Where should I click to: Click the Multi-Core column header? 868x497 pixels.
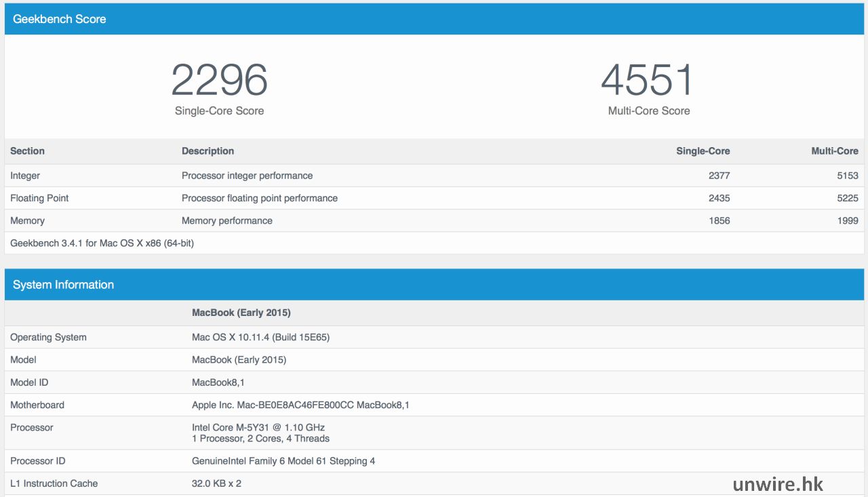click(x=834, y=151)
